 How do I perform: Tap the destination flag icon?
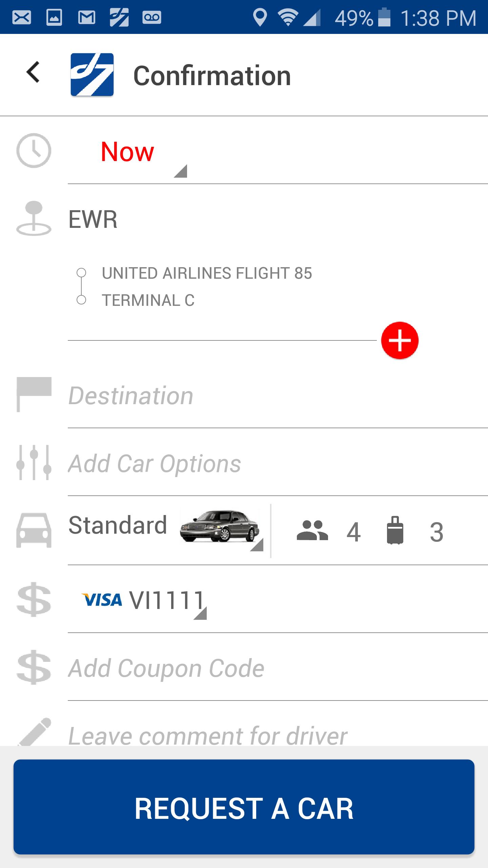[34, 394]
